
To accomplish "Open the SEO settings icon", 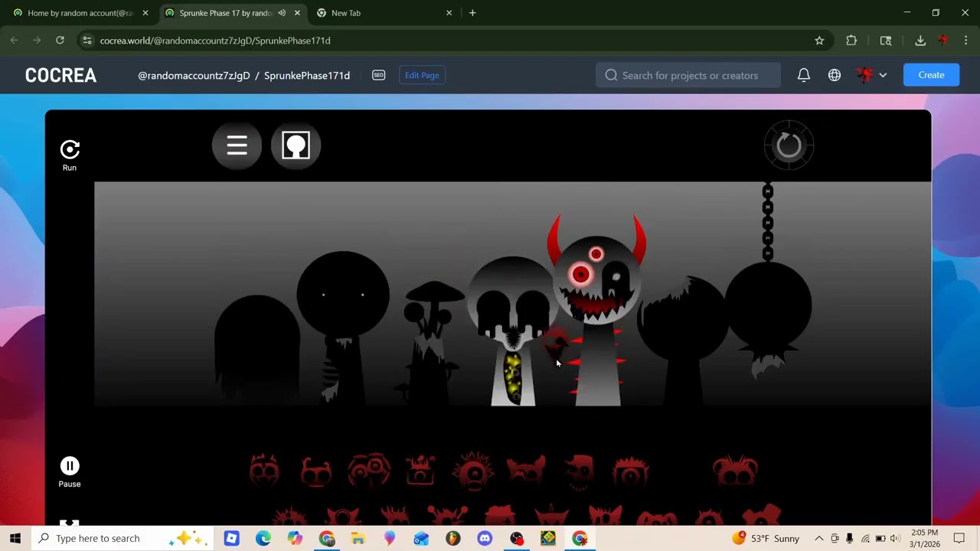I will [379, 75].
